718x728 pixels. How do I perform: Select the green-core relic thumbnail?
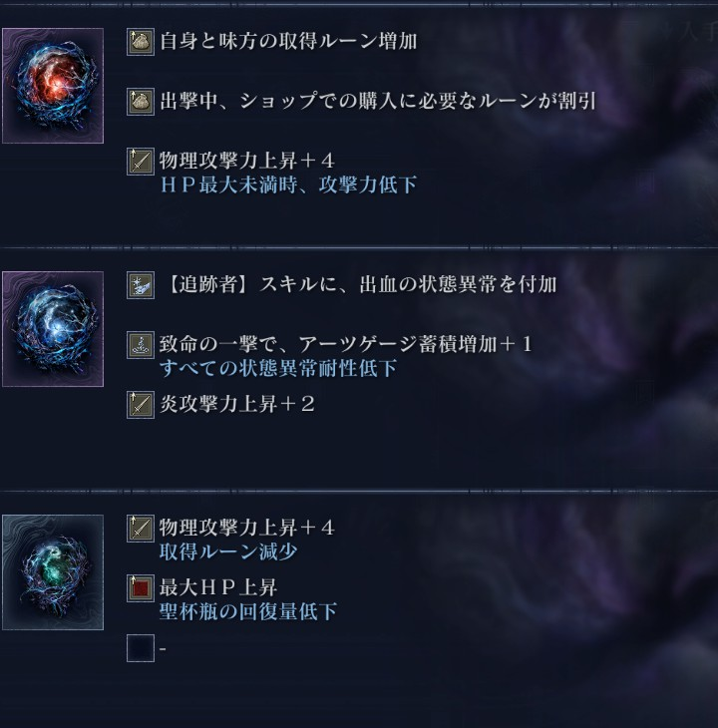tap(53, 572)
